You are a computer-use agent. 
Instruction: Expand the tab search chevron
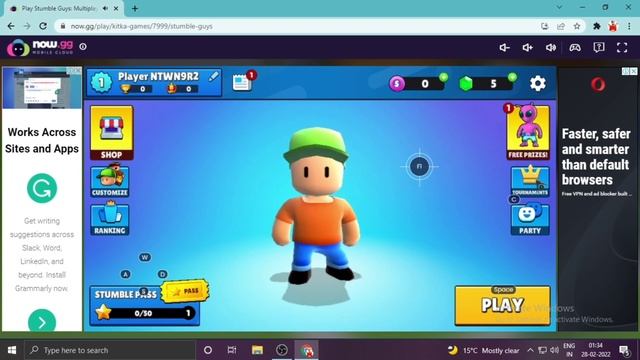[559, 7]
